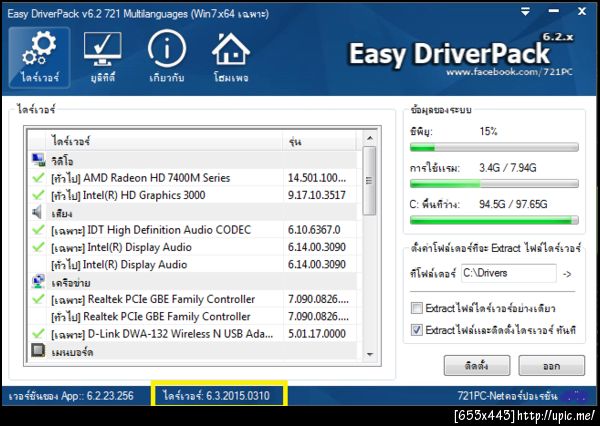
Task: Click the exit button
Action: pos(551,366)
